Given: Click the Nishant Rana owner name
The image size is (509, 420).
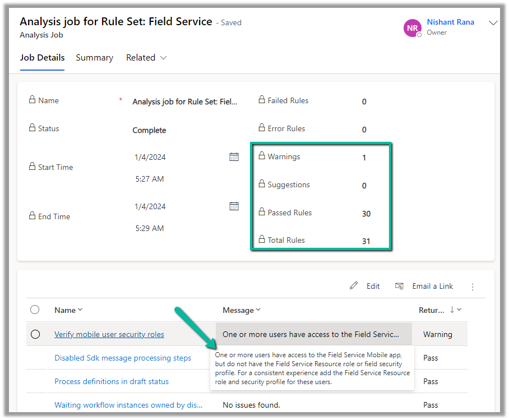Looking at the screenshot, I should 450,22.
